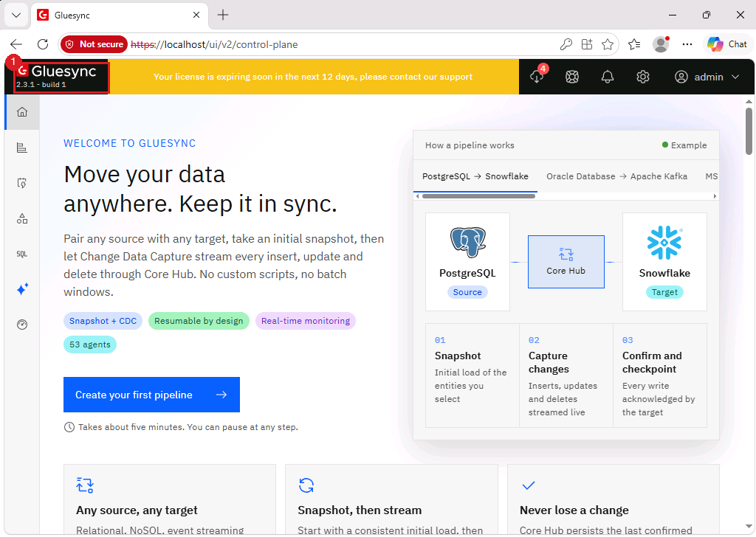The height and width of the screenshot is (537, 756).
Task: Click the 03 Confirm and checkpoint step
Action: pos(660,375)
